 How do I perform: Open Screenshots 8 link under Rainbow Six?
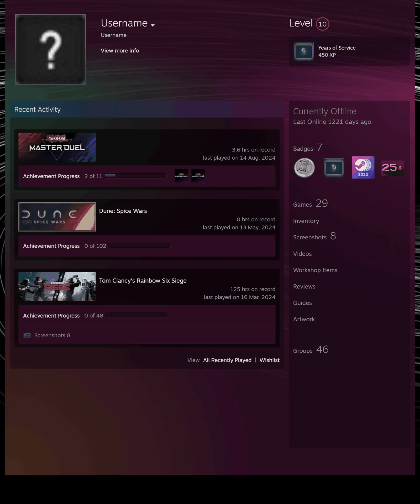tap(52, 335)
